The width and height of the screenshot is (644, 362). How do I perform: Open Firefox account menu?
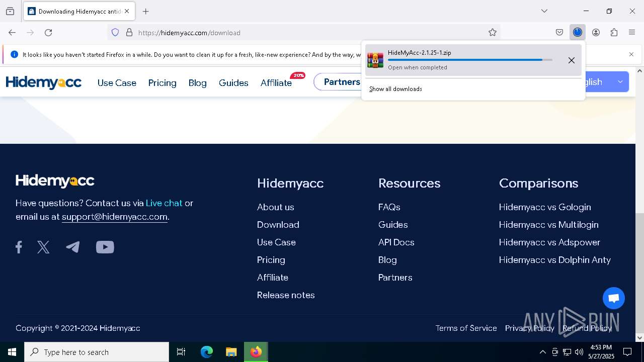(596, 33)
